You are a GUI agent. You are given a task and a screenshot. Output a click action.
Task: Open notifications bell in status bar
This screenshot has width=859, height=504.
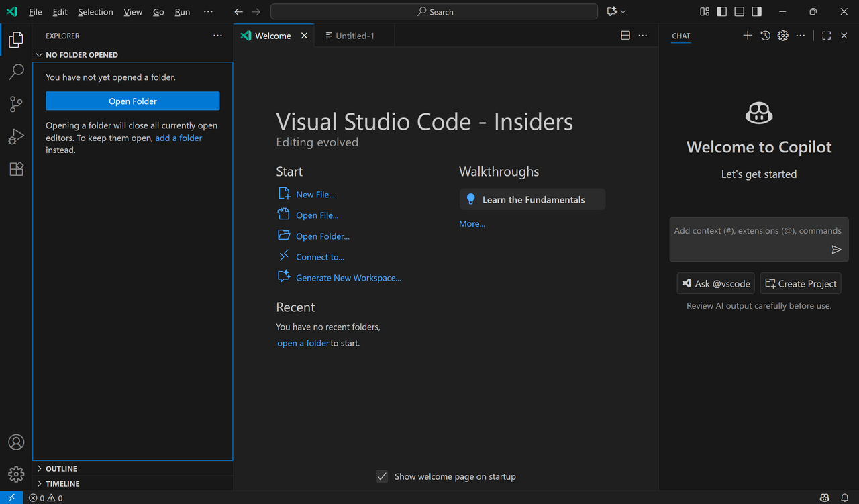(x=844, y=498)
